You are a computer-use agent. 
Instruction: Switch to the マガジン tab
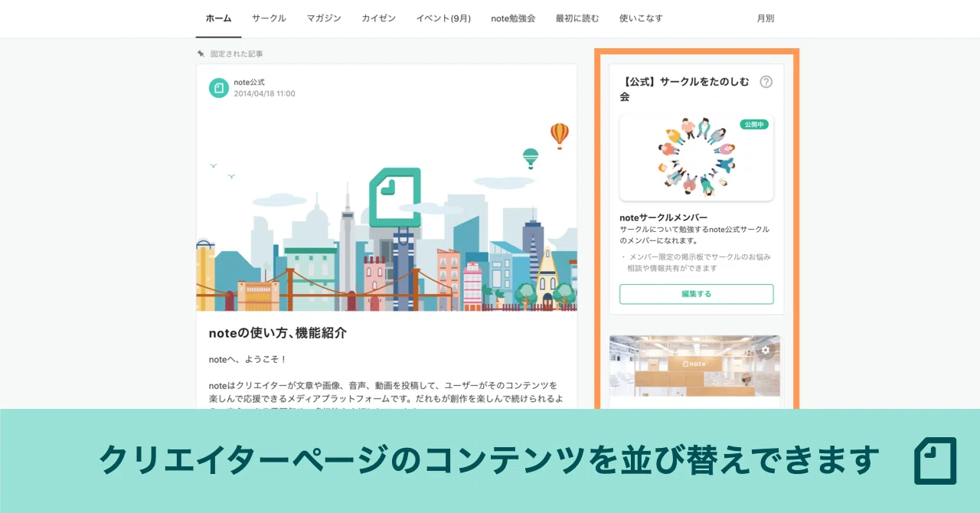pos(324,18)
